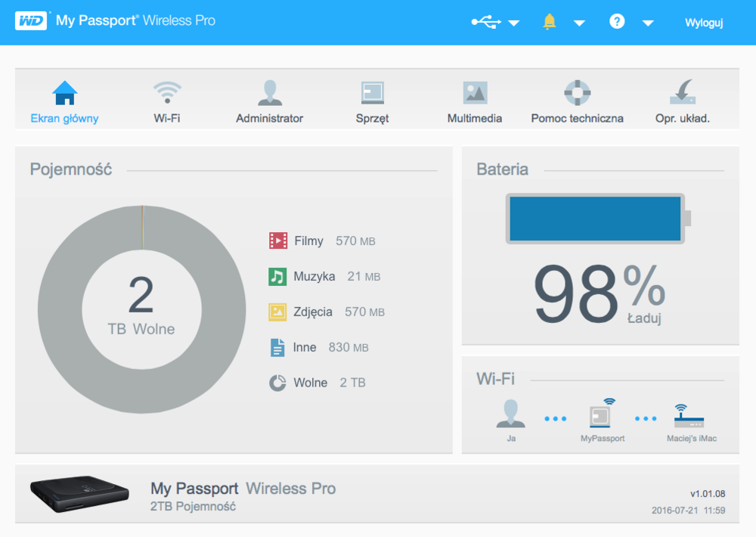Click the blue battery level bar
This screenshot has width=756, height=537.
[x=595, y=219]
